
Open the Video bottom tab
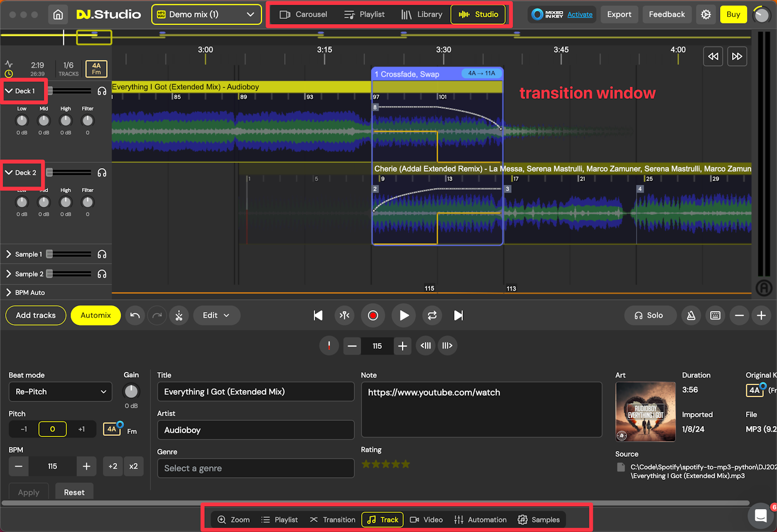(x=426, y=519)
